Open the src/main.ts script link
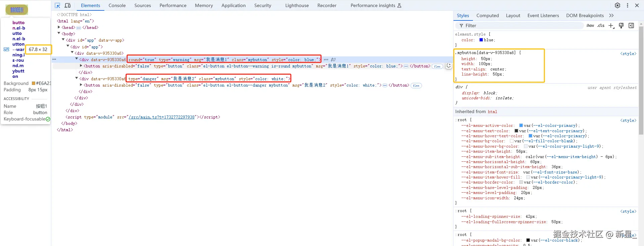Screen dimensions: 644x246 point(162,117)
